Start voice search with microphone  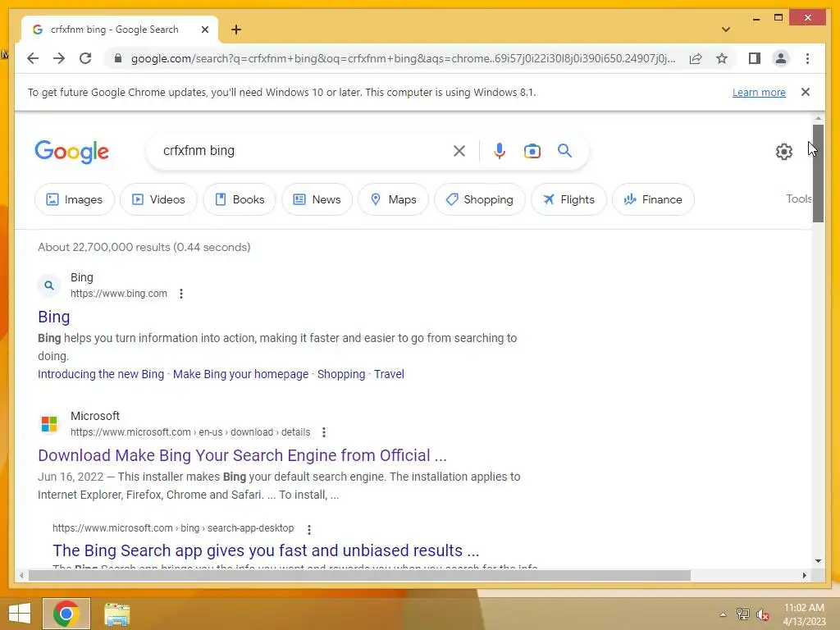click(500, 151)
